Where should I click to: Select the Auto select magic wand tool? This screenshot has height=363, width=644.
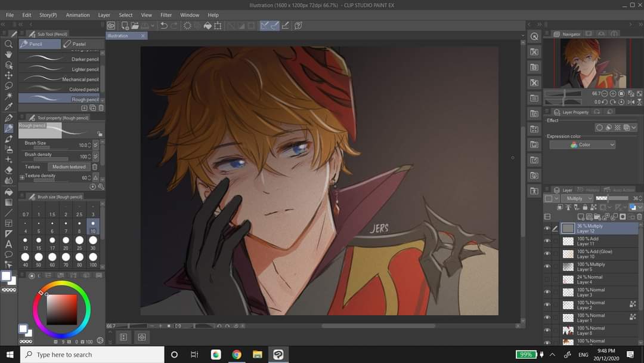click(8, 96)
